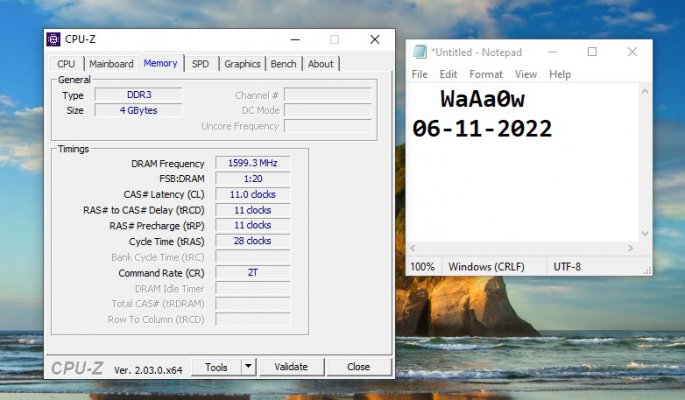Image resolution: width=685 pixels, height=400 pixels.
Task: Minimize the Notepad window
Action: [552, 52]
